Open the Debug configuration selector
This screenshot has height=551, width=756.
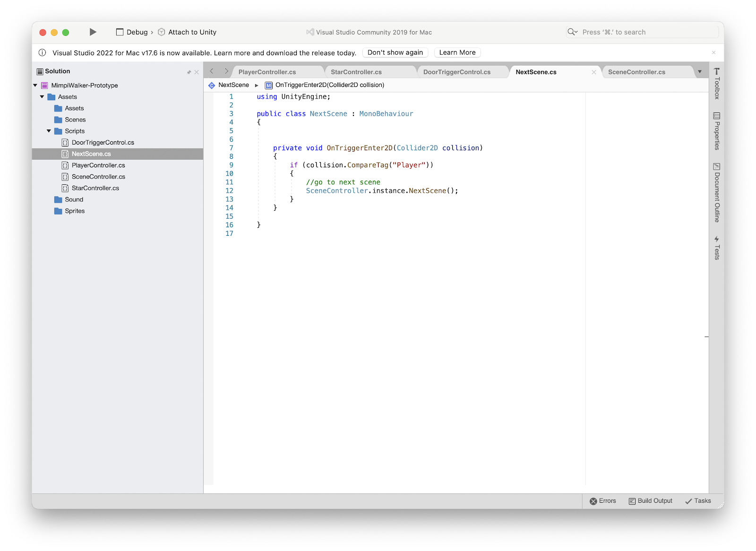coord(137,32)
